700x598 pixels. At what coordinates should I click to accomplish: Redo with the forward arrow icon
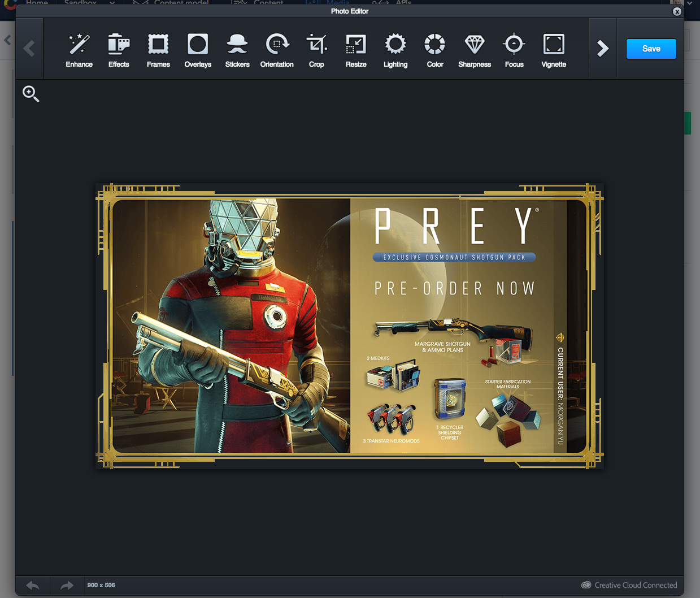tap(67, 586)
